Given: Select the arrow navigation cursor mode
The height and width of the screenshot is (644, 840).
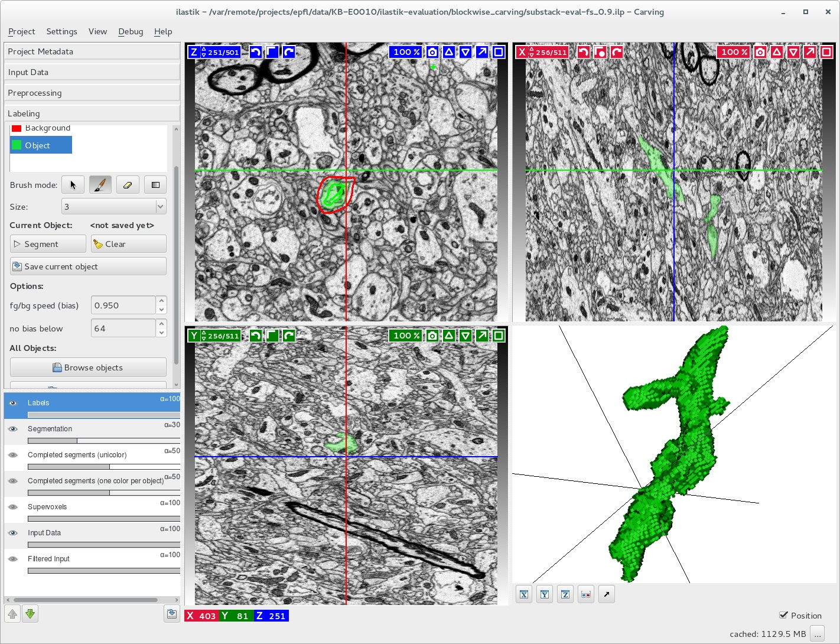Looking at the screenshot, I should (x=73, y=185).
